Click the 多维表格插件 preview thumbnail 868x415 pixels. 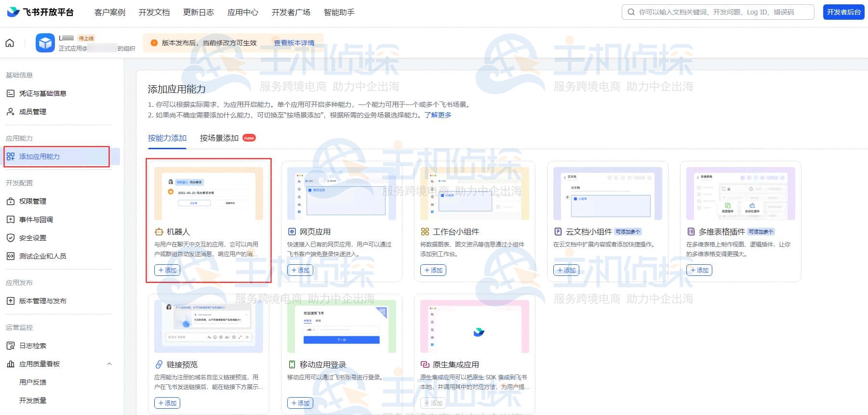(740, 194)
